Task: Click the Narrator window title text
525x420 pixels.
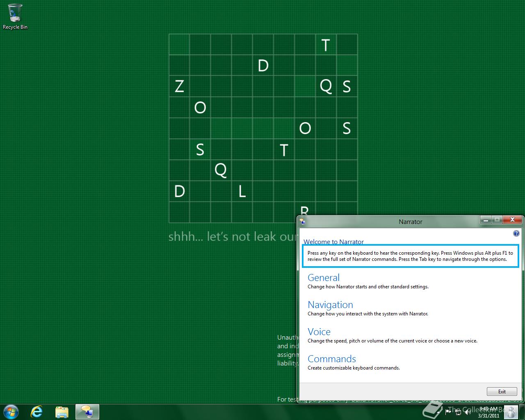Action: coord(410,221)
